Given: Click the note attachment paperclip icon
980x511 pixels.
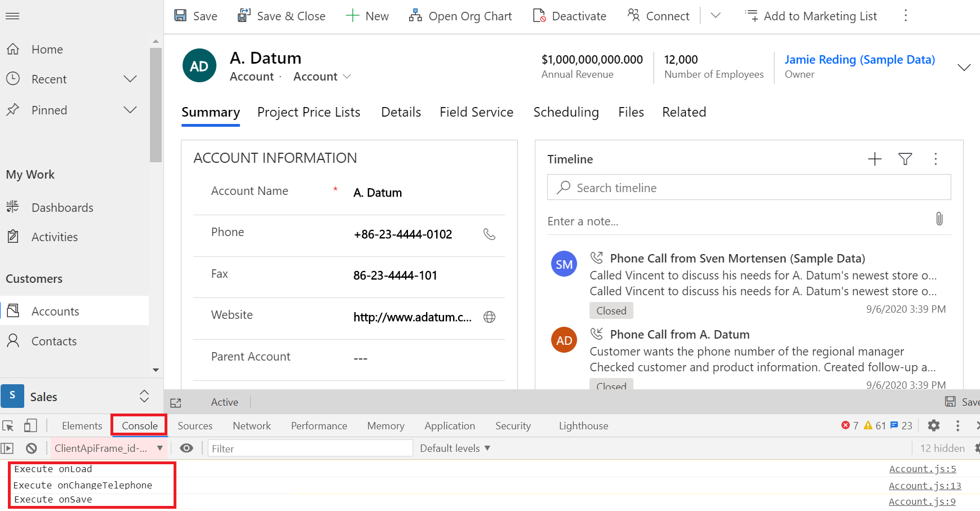Looking at the screenshot, I should pyautogui.click(x=939, y=219).
